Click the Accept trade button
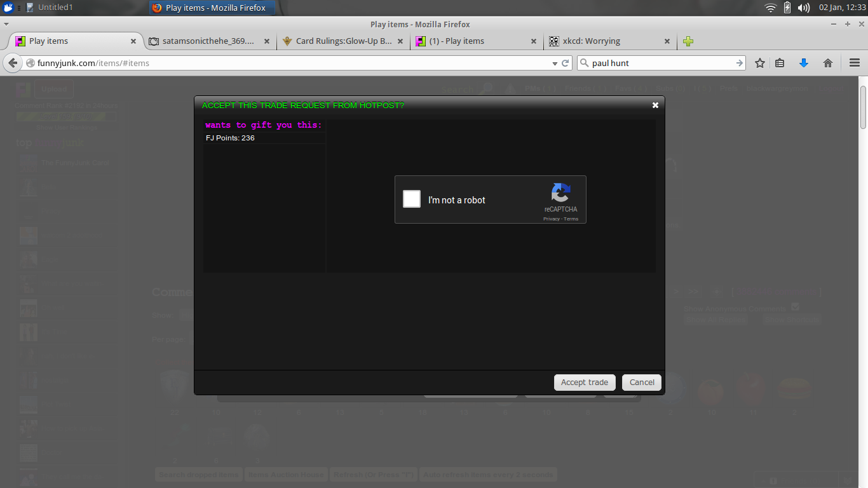The width and height of the screenshot is (868, 488). pyautogui.click(x=584, y=383)
